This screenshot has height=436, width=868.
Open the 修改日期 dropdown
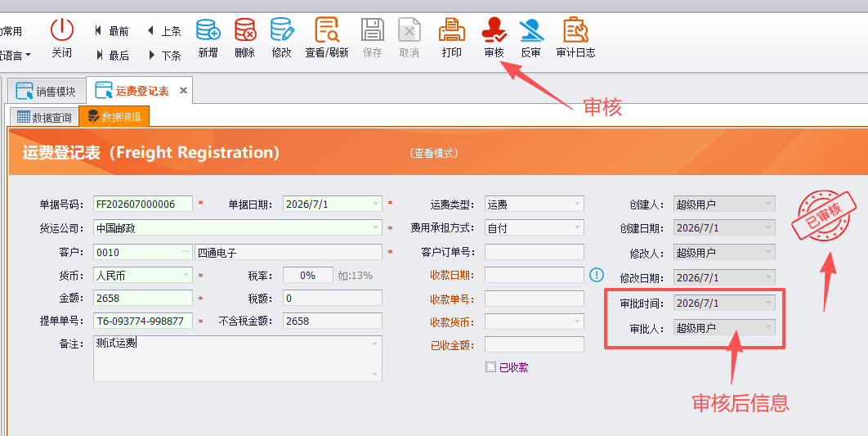(768, 277)
